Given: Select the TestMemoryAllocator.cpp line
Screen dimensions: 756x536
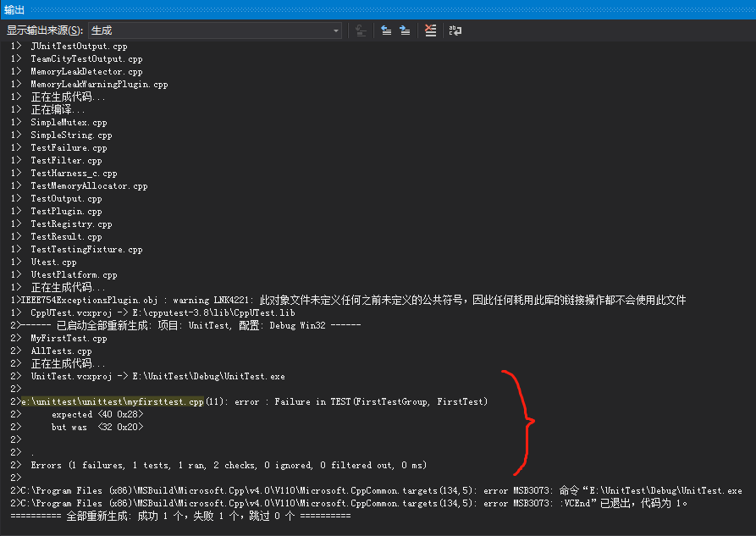Looking at the screenshot, I should click(x=79, y=185).
